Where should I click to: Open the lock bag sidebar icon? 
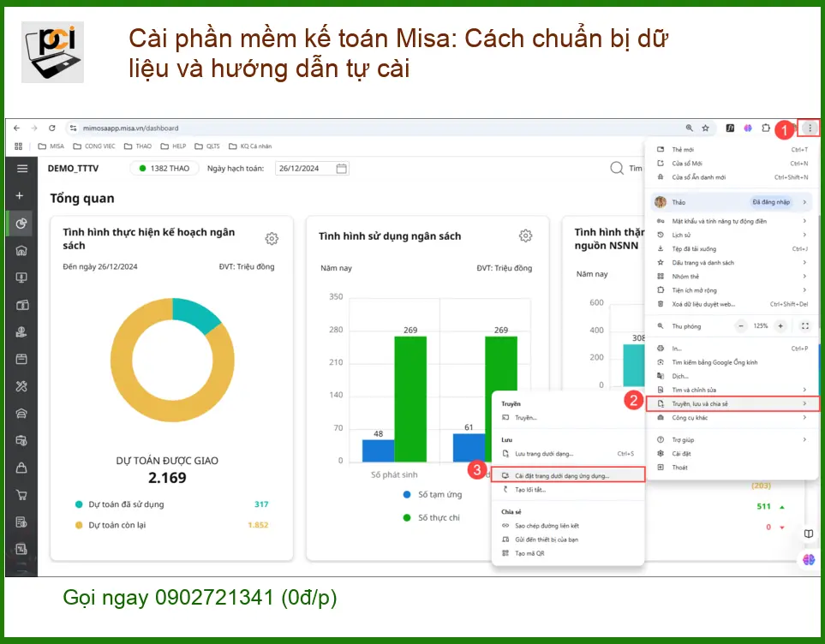[x=21, y=468]
